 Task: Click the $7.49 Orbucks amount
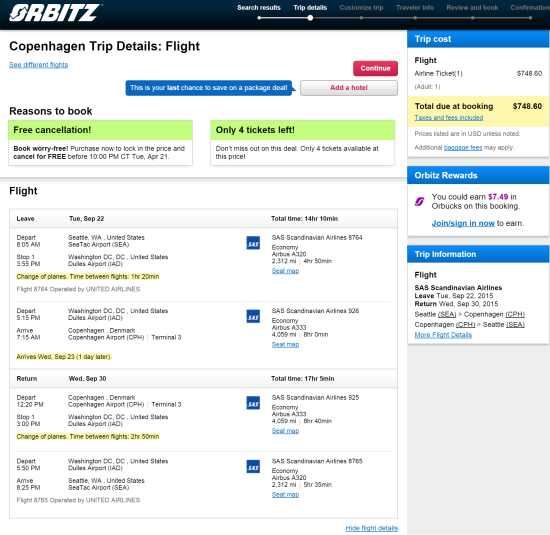click(x=498, y=197)
